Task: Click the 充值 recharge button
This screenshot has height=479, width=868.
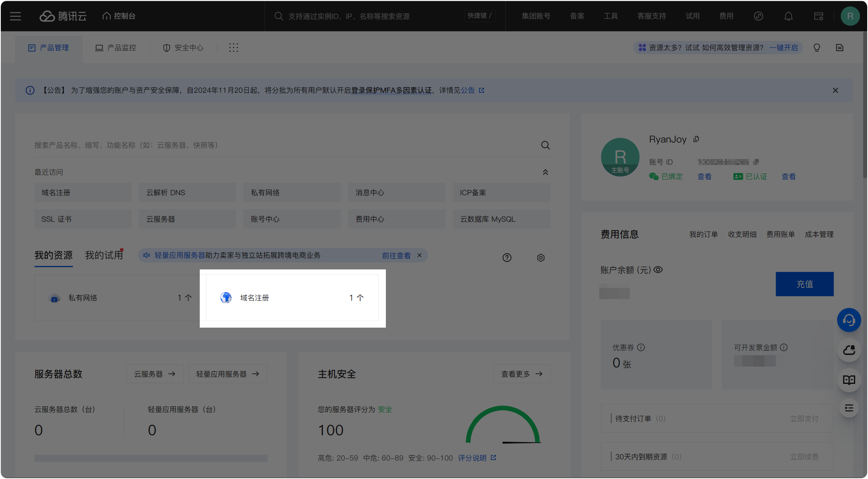Action: coord(805,284)
